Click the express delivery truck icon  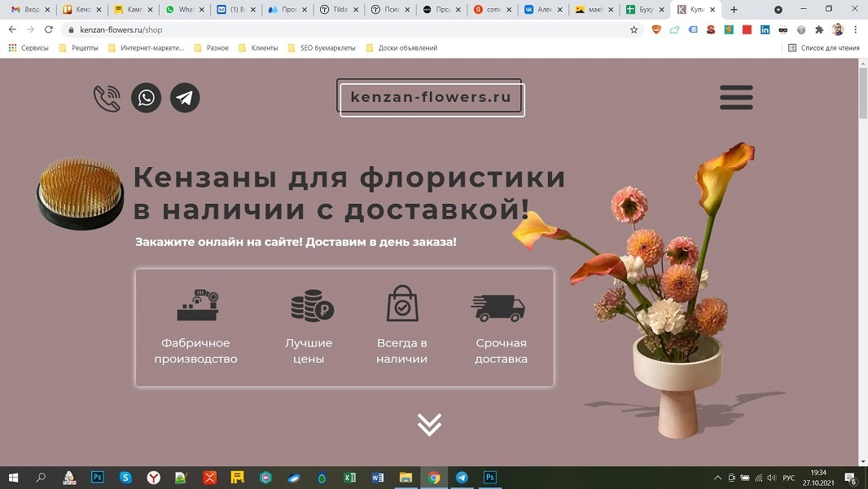pyautogui.click(x=498, y=307)
